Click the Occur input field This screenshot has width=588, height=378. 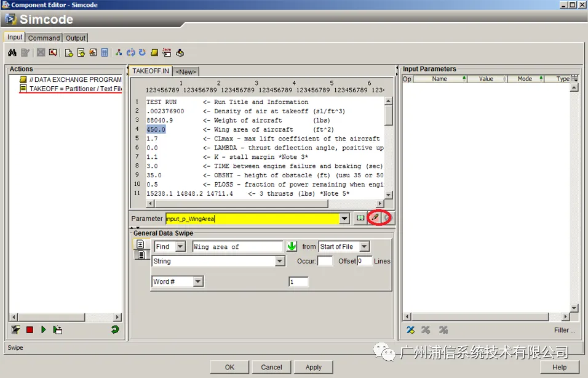point(325,261)
